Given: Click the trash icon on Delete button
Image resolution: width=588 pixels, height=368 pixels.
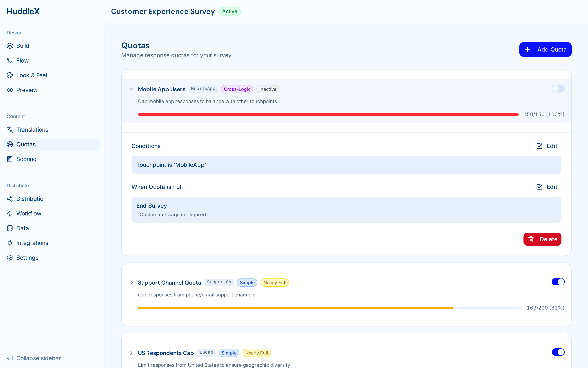Looking at the screenshot, I should click(531, 239).
